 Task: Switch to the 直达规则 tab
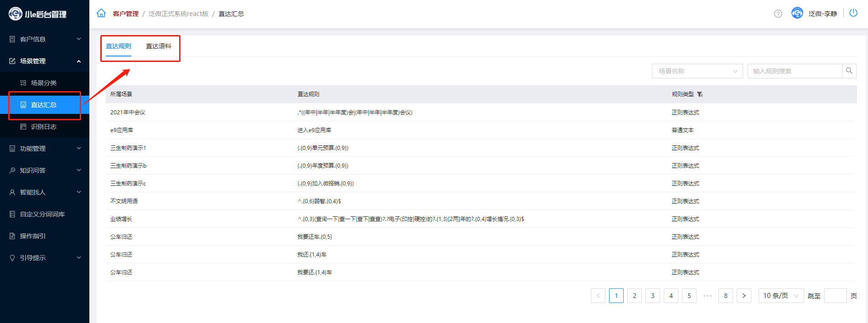pyautogui.click(x=119, y=46)
